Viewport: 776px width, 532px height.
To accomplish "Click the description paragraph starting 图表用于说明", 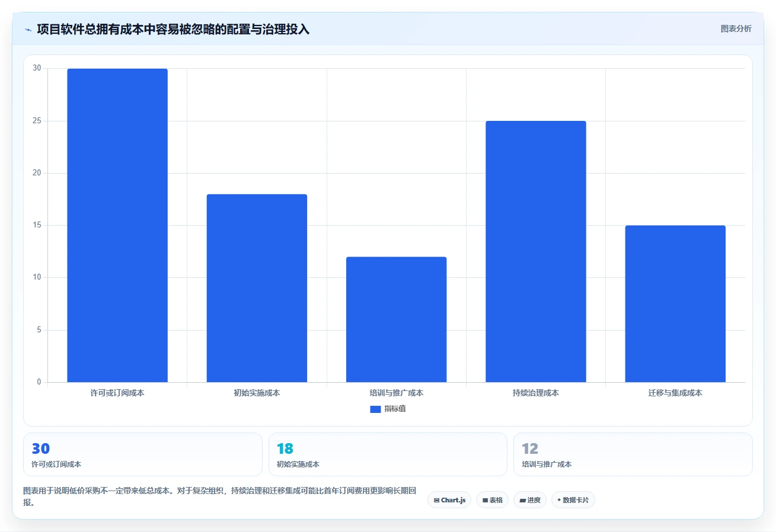I will coord(219,496).
